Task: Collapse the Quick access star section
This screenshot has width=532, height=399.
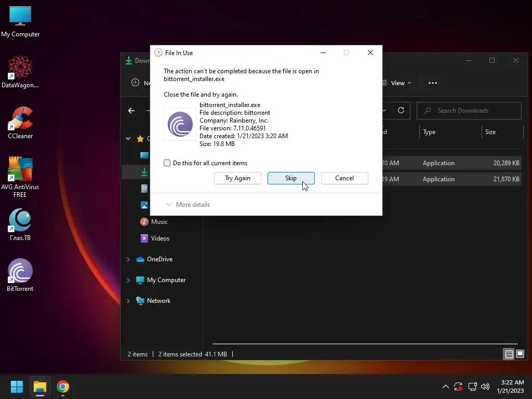Action: (x=128, y=138)
